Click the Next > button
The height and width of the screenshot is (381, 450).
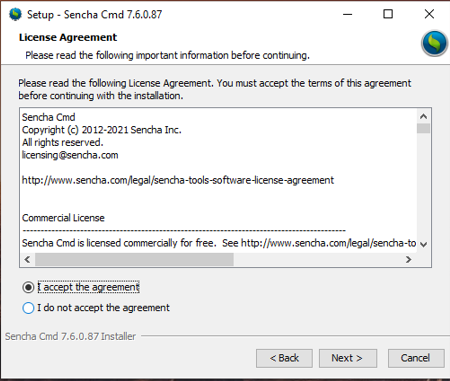[348, 358]
